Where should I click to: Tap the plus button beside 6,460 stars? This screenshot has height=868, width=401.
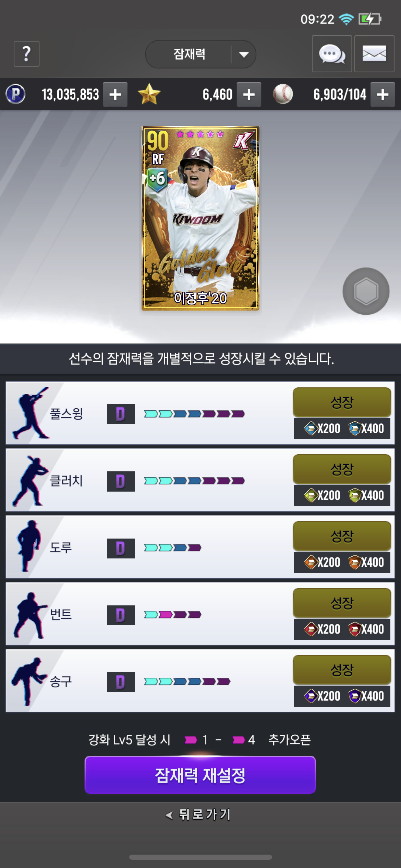click(x=249, y=95)
